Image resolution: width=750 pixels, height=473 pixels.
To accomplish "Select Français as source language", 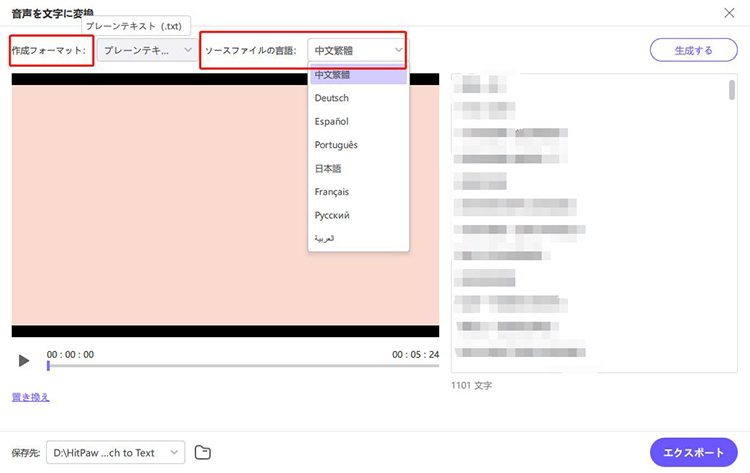I will [358, 192].
